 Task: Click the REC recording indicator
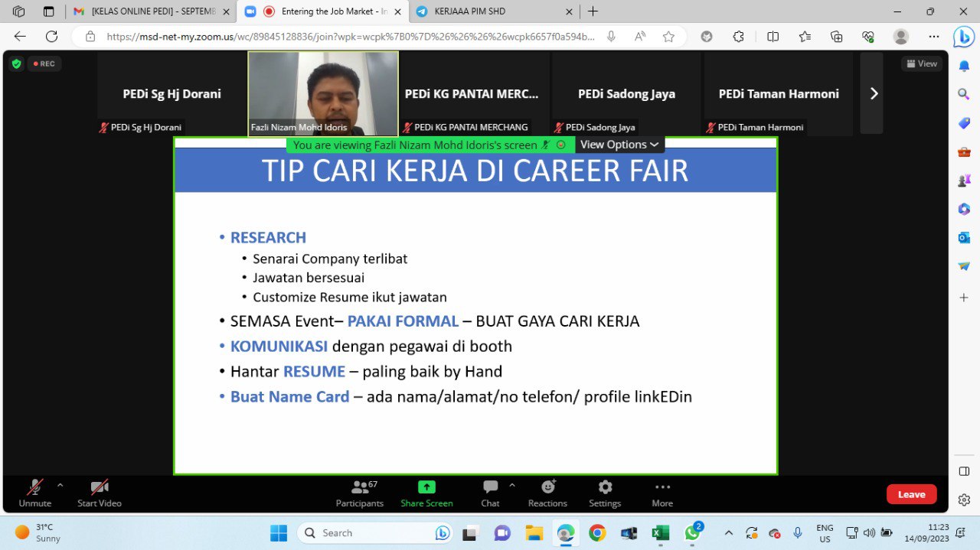click(44, 63)
